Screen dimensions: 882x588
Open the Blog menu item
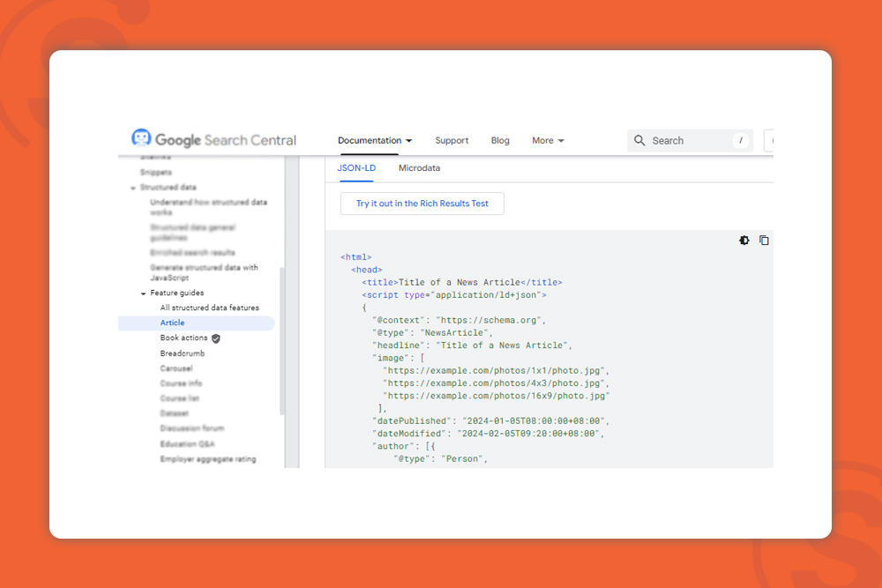[500, 140]
